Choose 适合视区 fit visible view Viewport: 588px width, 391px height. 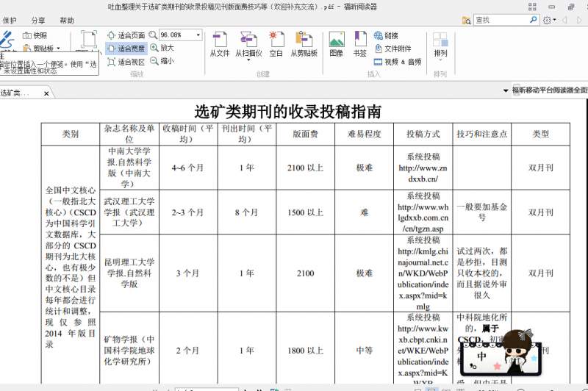pyautogui.click(x=126, y=62)
